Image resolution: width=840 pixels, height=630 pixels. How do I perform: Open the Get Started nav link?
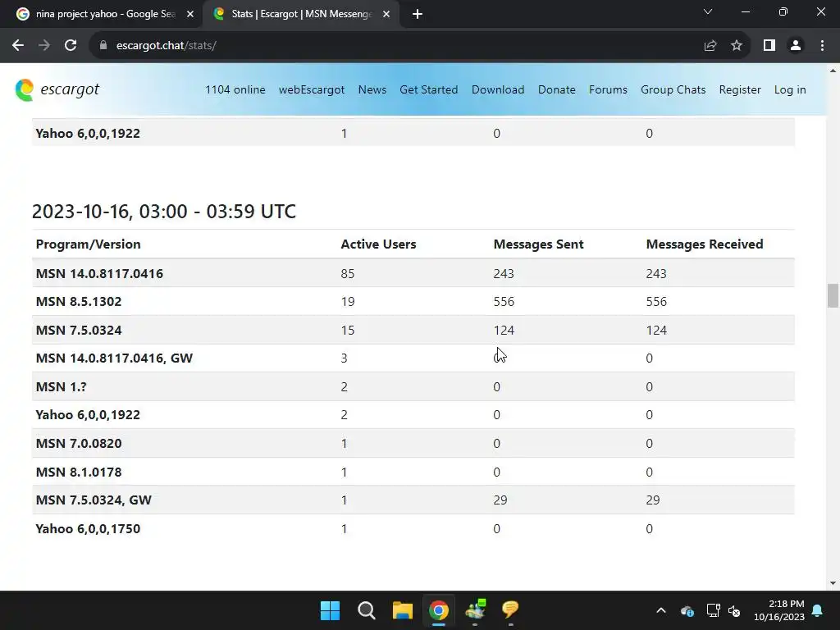click(x=428, y=90)
